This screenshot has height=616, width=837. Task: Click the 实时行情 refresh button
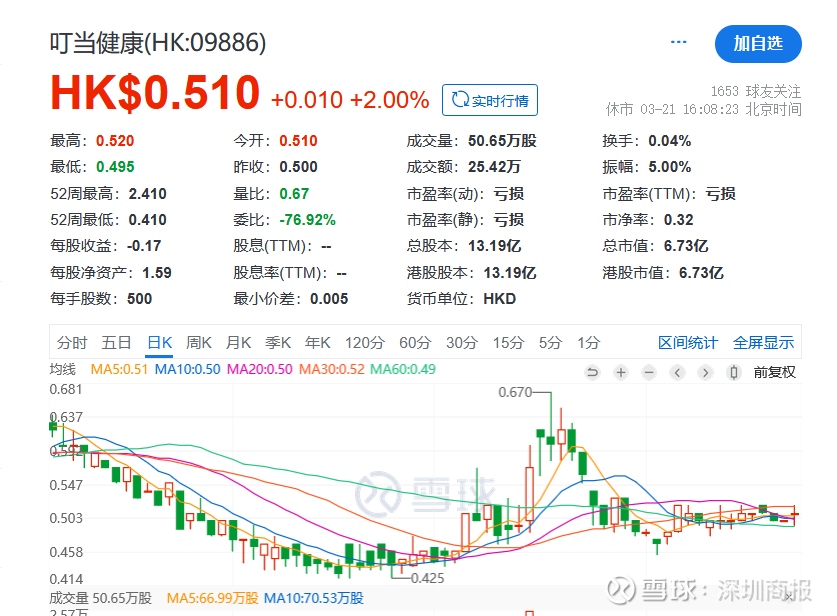[489, 100]
